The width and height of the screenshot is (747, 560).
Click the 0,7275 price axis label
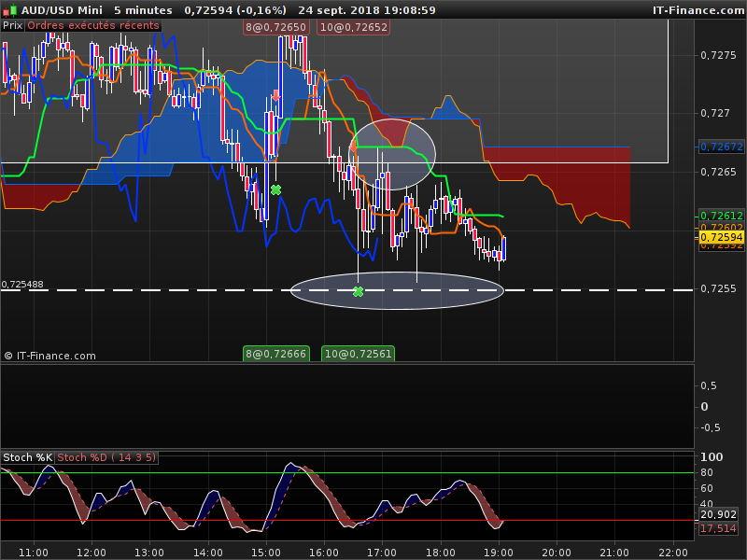tap(718, 55)
